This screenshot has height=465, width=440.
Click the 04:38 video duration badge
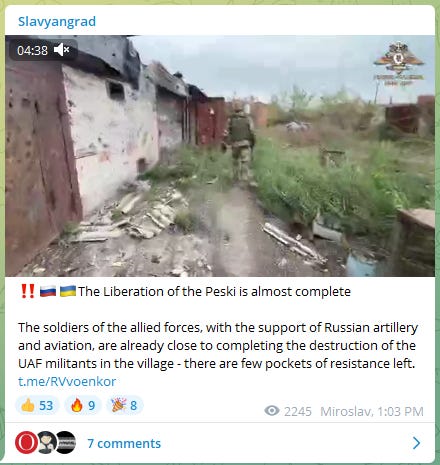(32, 50)
